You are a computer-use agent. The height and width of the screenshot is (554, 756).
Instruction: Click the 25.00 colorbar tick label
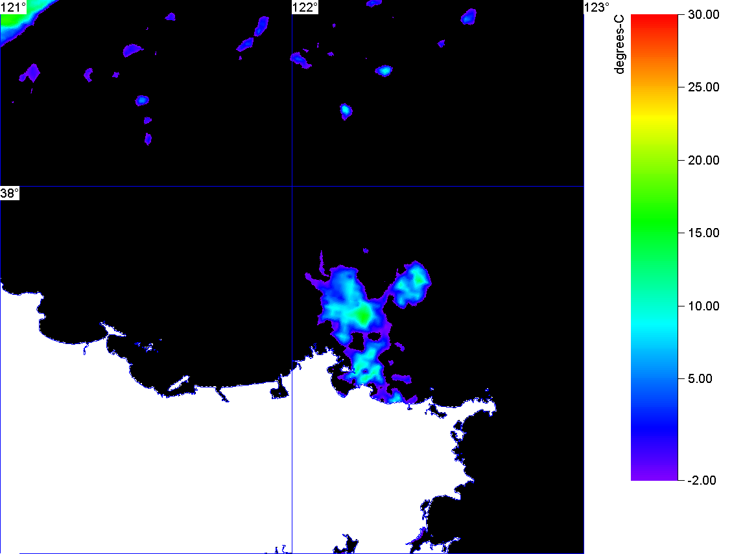click(x=703, y=87)
